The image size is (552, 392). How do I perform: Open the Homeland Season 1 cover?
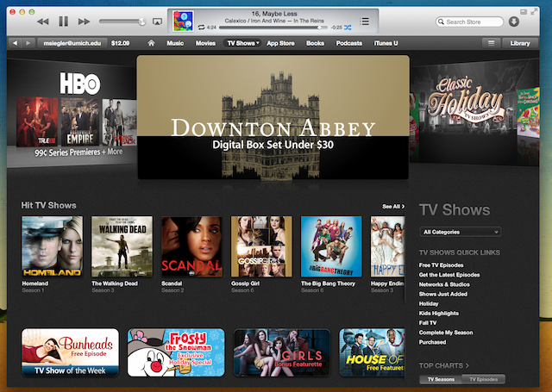click(x=52, y=246)
